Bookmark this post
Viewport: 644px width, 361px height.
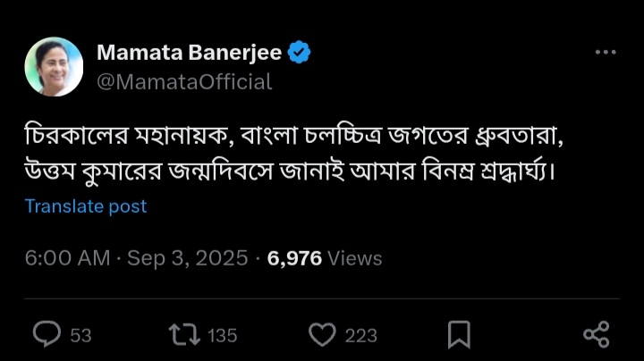pos(459,335)
